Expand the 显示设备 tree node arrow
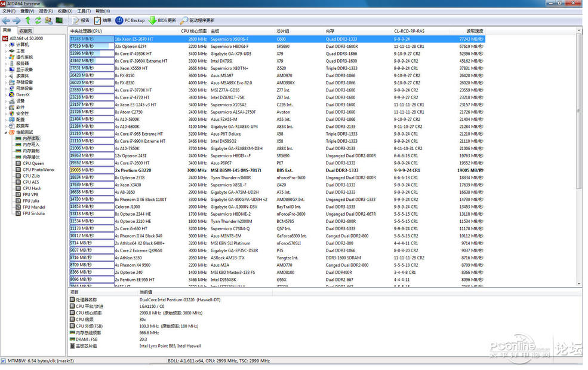This screenshot has width=588, height=370. tap(5, 69)
